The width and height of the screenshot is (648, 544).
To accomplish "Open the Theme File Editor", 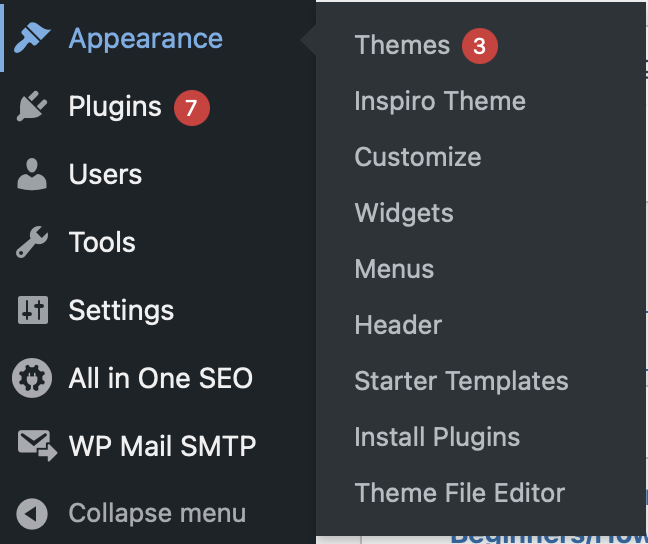I will [x=459, y=493].
